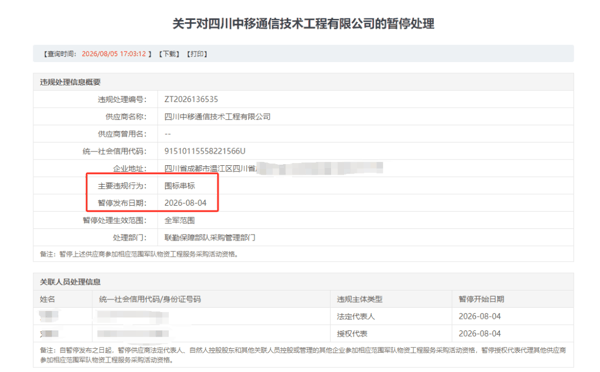Click the 关联人员处理信息 section header

(x=70, y=282)
